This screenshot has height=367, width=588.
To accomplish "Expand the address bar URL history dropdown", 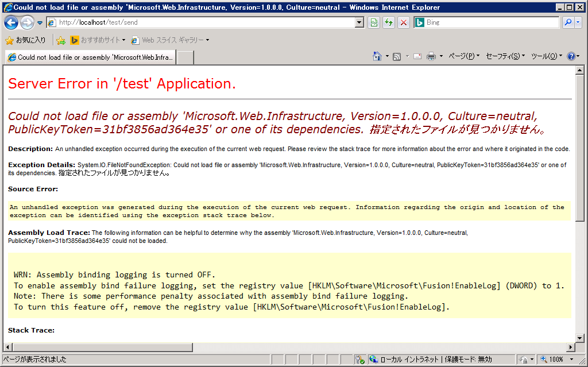I will click(x=359, y=22).
